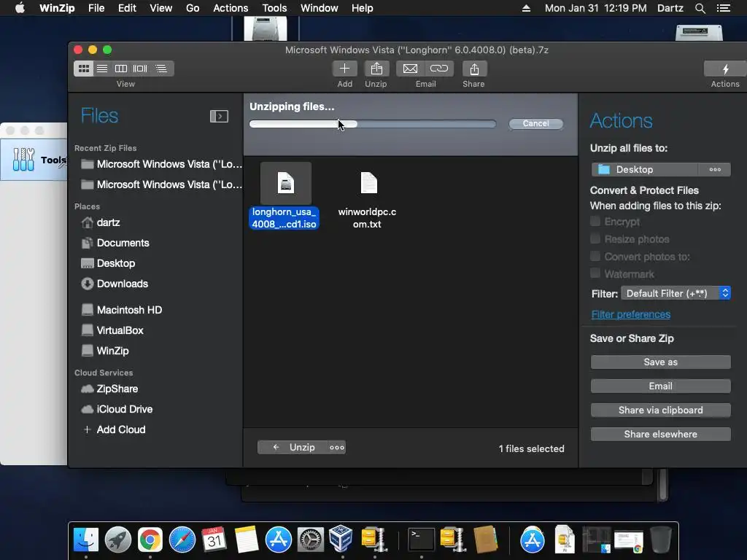Toggle the Watermark checkbox
The width and height of the screenshot is (747, 560).
pyautogui.click(x=595, y=274)
